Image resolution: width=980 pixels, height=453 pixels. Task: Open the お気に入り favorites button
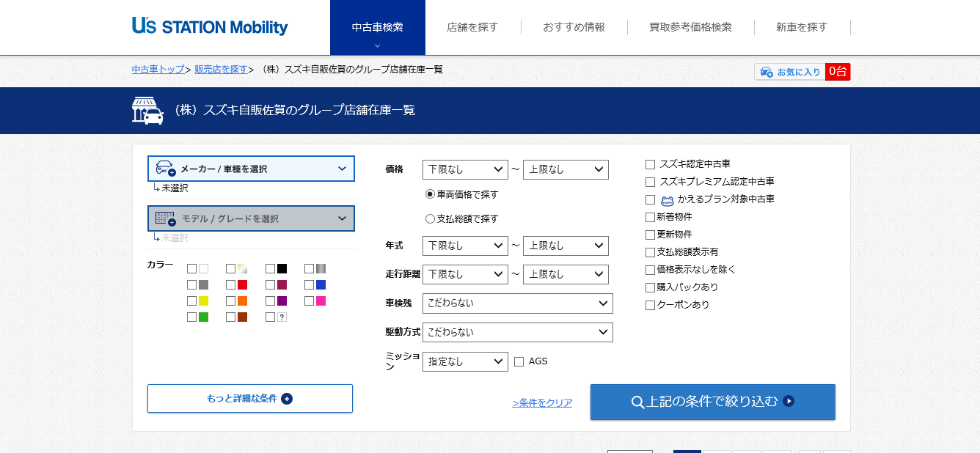790,72
